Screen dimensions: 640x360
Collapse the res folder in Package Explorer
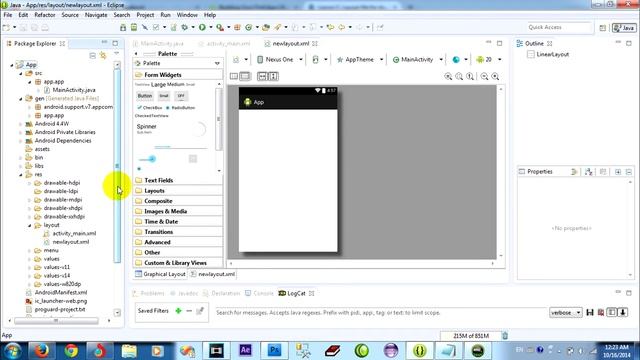21,175
